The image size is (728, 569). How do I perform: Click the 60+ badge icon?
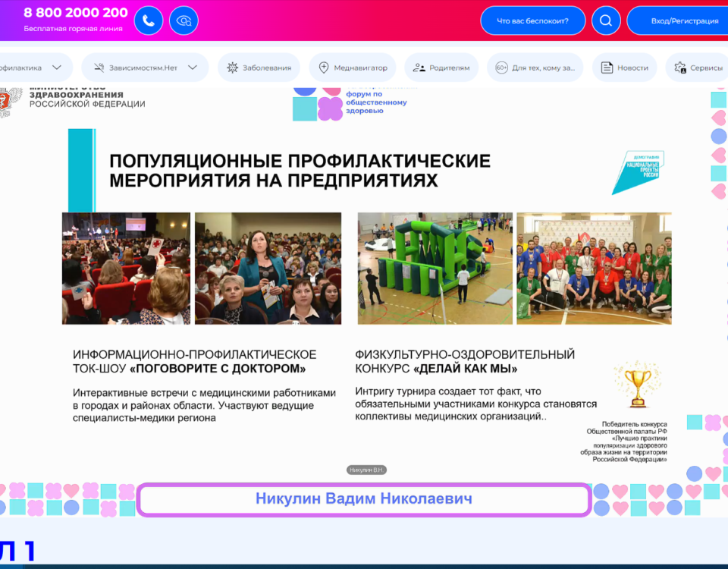pyautogui.click(x=501, y=68)
